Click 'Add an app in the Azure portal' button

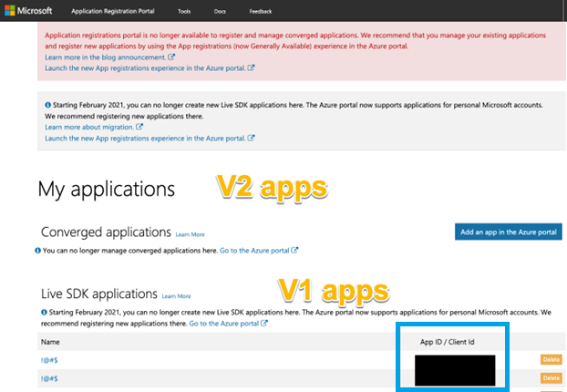[x=509, y=232]
